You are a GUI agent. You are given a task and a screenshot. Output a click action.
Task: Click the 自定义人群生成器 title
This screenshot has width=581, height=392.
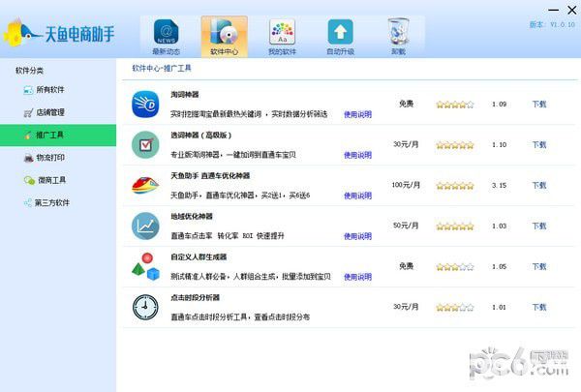point(199,256)
